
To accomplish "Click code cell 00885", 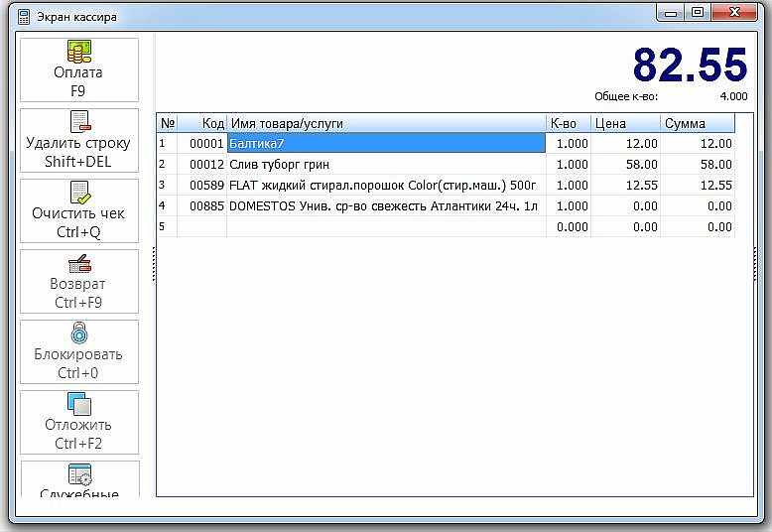I will point(201,205).
